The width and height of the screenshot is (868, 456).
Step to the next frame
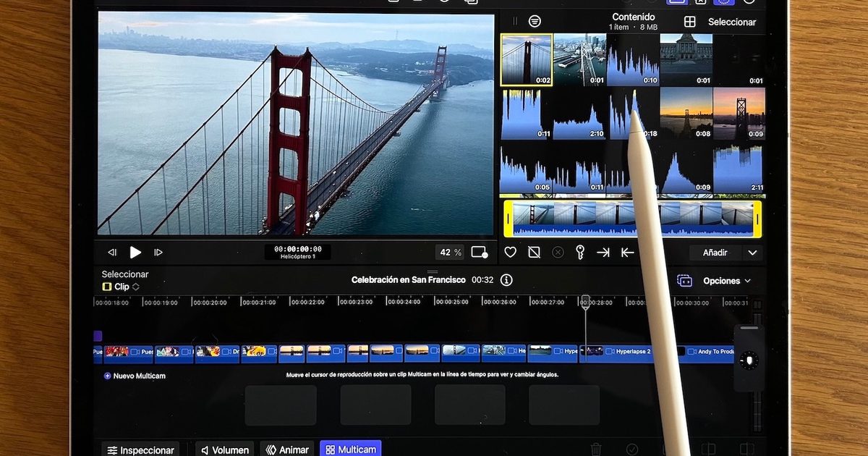tap(158, 253)
